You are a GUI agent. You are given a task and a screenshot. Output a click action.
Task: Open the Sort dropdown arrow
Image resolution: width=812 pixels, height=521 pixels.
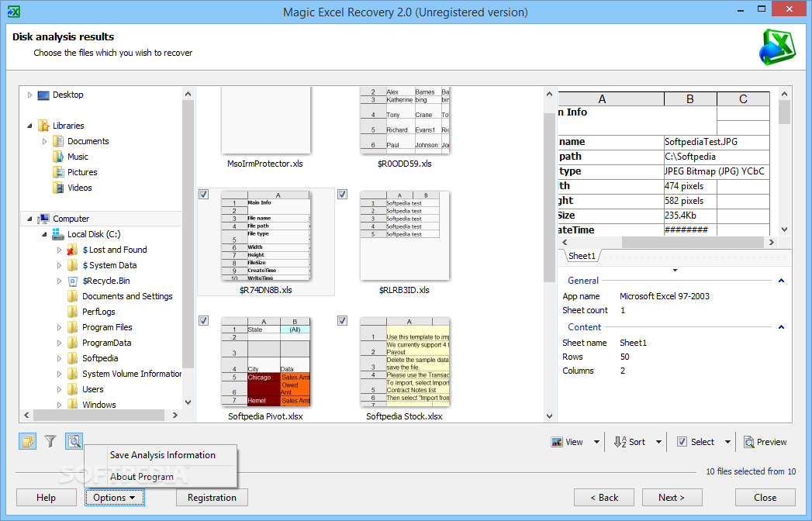(x=658, y=442)
